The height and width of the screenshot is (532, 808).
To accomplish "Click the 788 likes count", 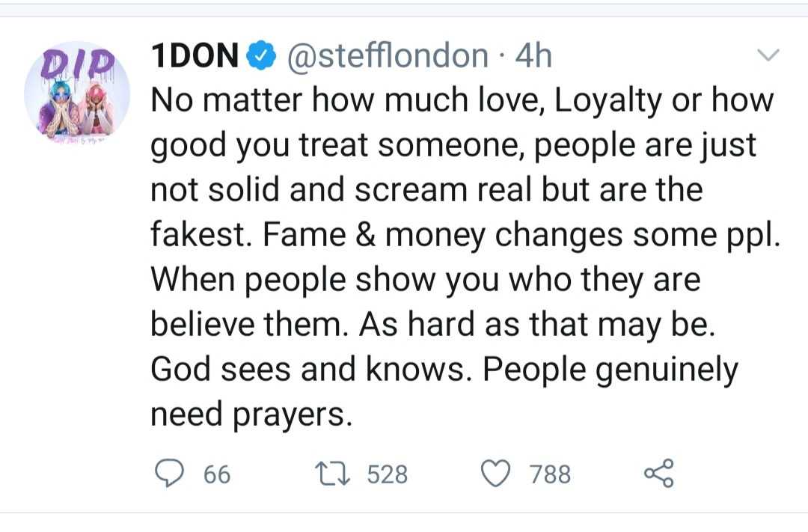I will pos(550,474).
